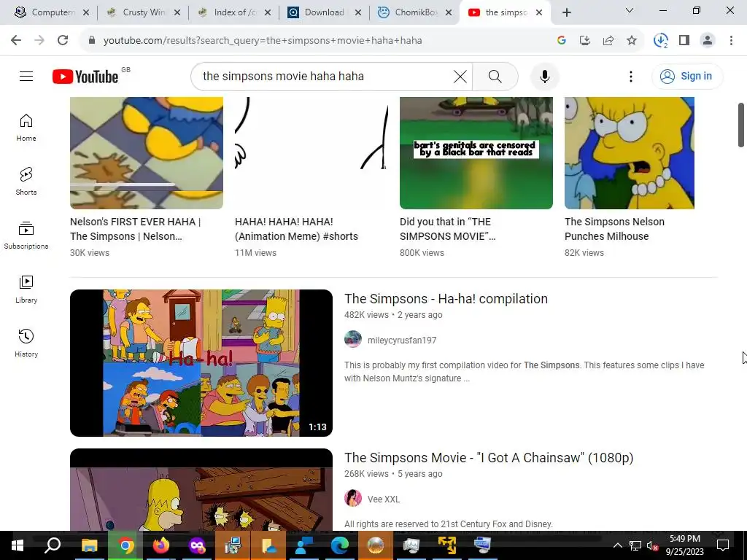Screen dimensions: 747x560
Task: Click mileycyrusfan197 channel avatar
Action: [353, 340]
